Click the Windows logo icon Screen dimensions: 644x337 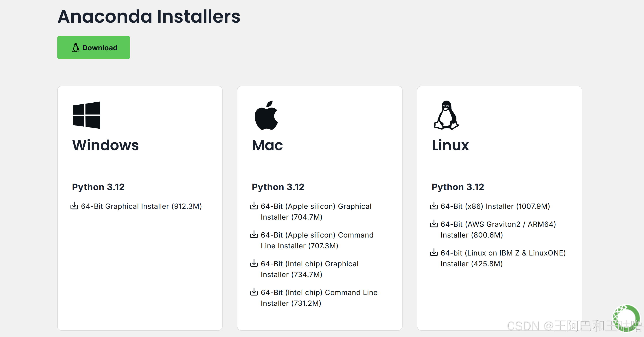[86, 115]
